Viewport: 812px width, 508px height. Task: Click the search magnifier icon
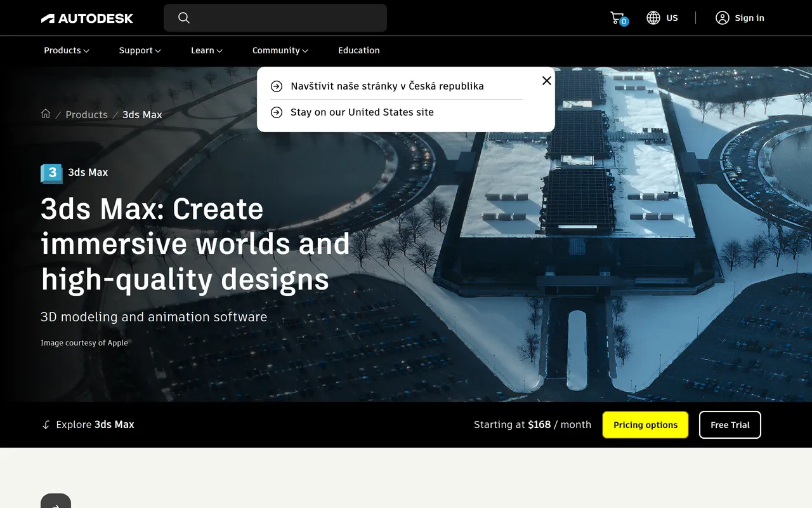tap(184, 18)
